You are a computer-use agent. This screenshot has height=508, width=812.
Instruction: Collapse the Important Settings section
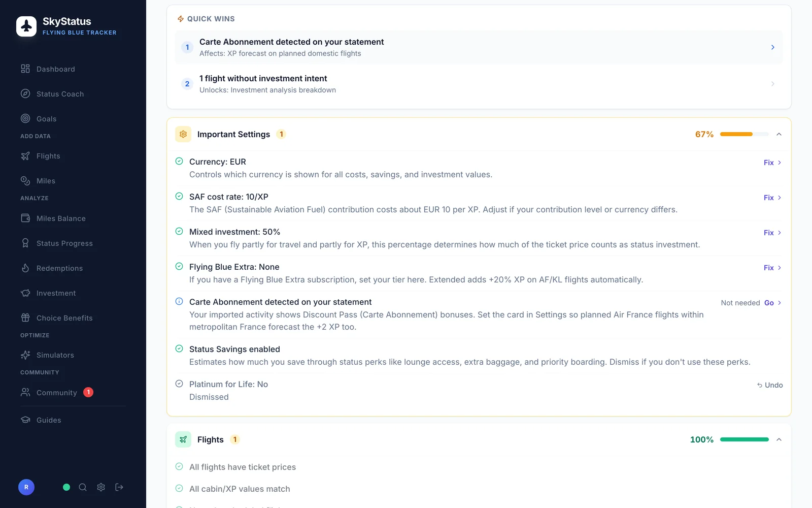coord(779,134)
